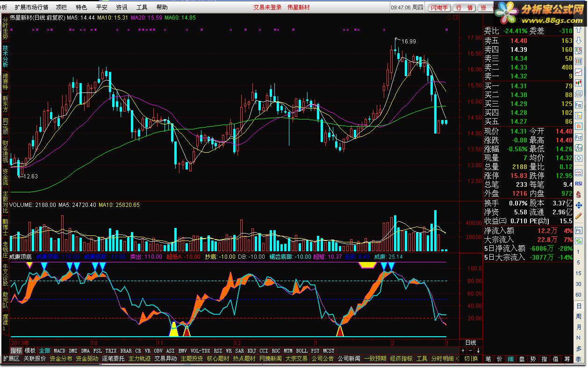Open the 顶栏 menu
588x368 pixels.
[61, 7]
